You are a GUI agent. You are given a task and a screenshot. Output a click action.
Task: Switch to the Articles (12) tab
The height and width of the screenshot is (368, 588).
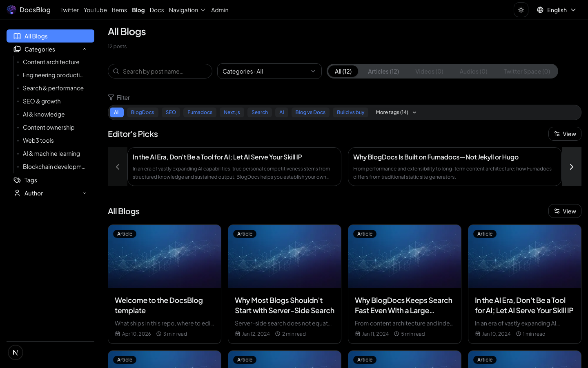pos(383,72)
